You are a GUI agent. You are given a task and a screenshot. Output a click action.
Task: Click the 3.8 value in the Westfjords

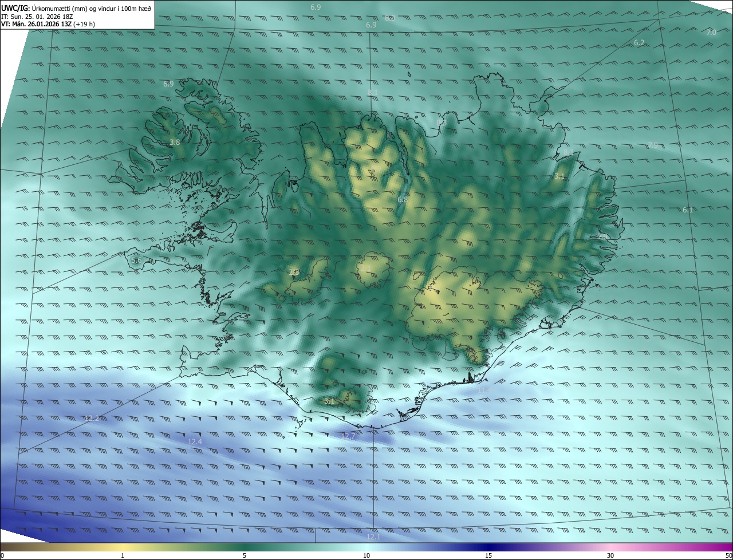pyautogui.click(x=175, y=142)
